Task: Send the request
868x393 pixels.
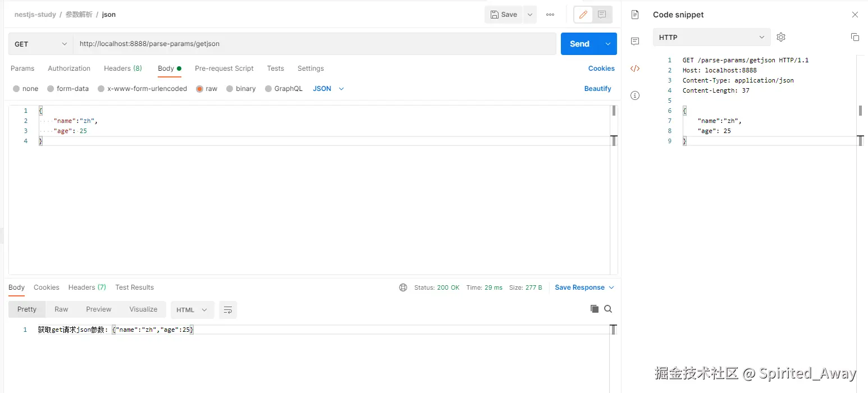Action: [x=579, y=44]
